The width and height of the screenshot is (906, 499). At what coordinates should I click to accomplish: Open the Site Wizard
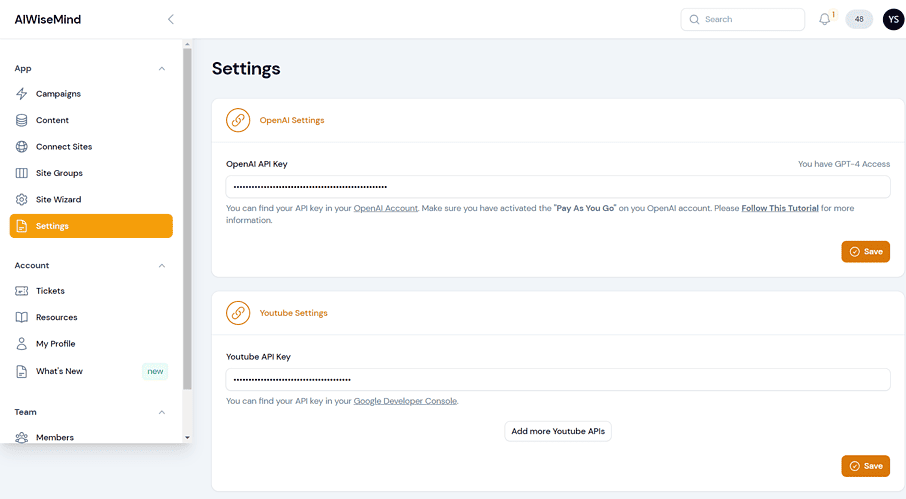(91, 199)
